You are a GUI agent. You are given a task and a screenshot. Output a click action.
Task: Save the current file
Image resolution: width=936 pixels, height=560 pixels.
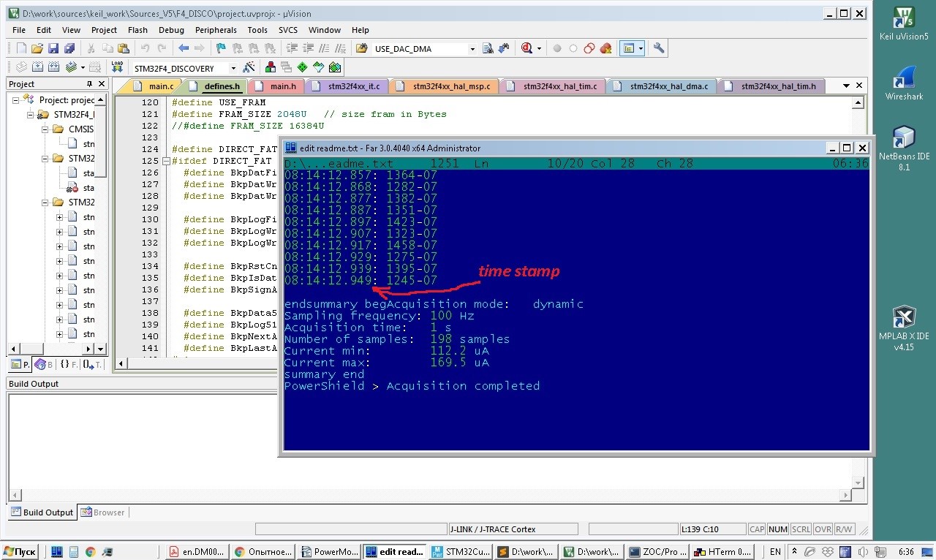click(x=53, y=48)
